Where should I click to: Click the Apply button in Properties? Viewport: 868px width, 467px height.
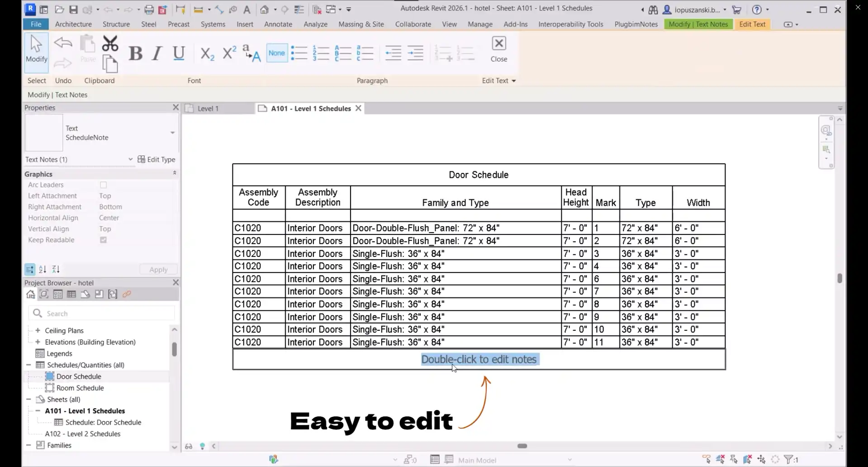pos(158,269)
